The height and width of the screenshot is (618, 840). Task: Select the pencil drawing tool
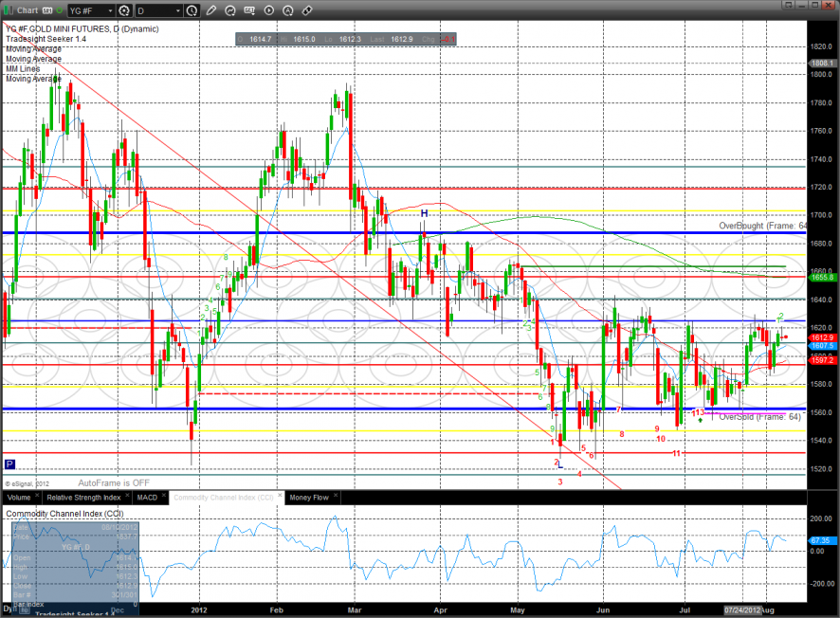tap(210, 10)
